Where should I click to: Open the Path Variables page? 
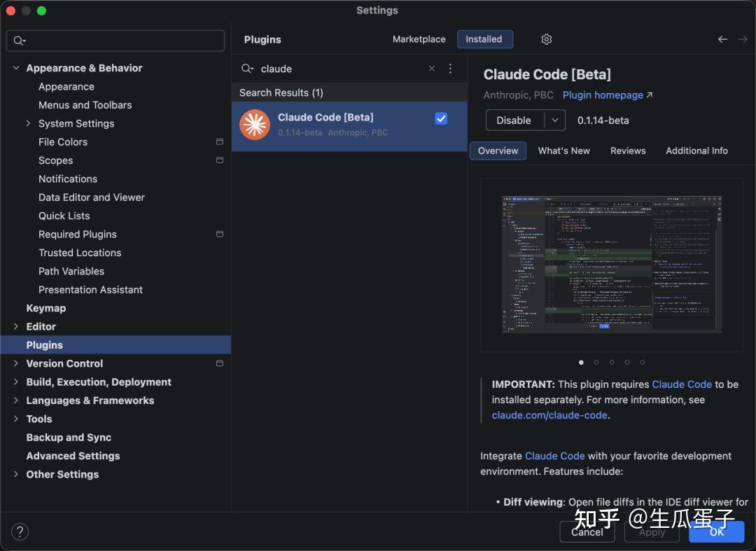(71, 271)
